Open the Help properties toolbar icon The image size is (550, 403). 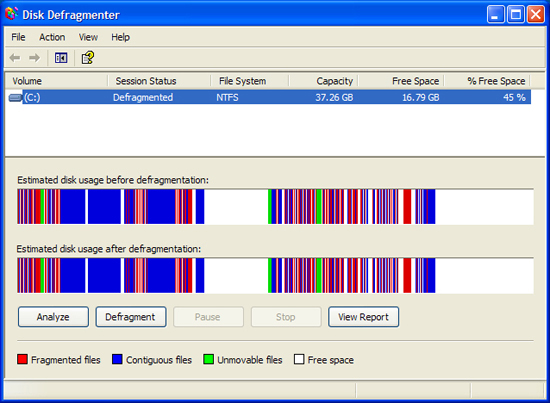click(x=87, y=58)
